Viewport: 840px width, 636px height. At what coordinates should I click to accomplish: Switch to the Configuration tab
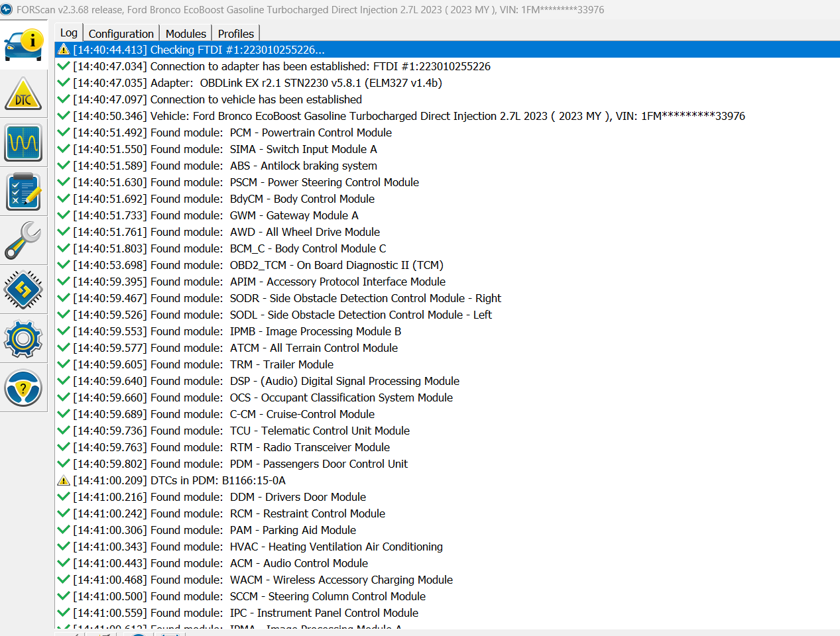121,34
